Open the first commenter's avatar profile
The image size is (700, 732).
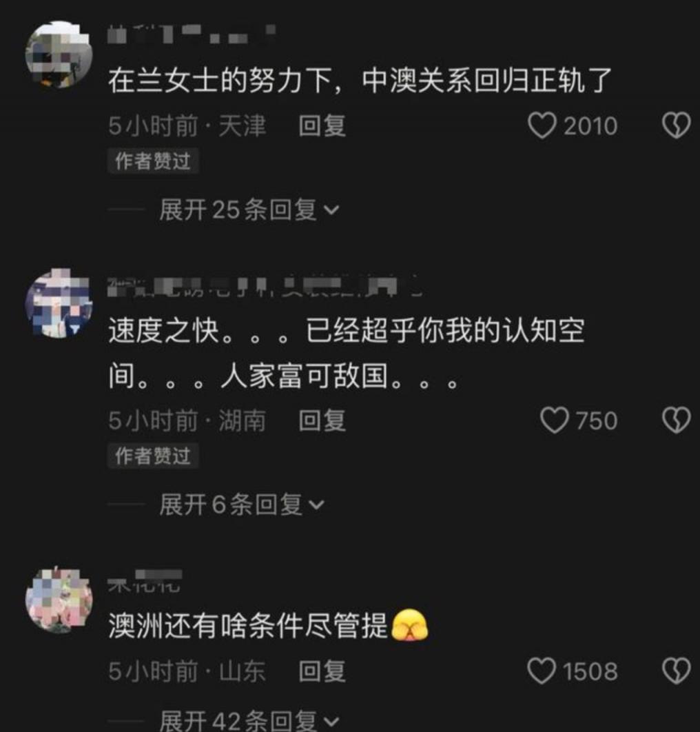pyautogui.click(x=59, y=54)
